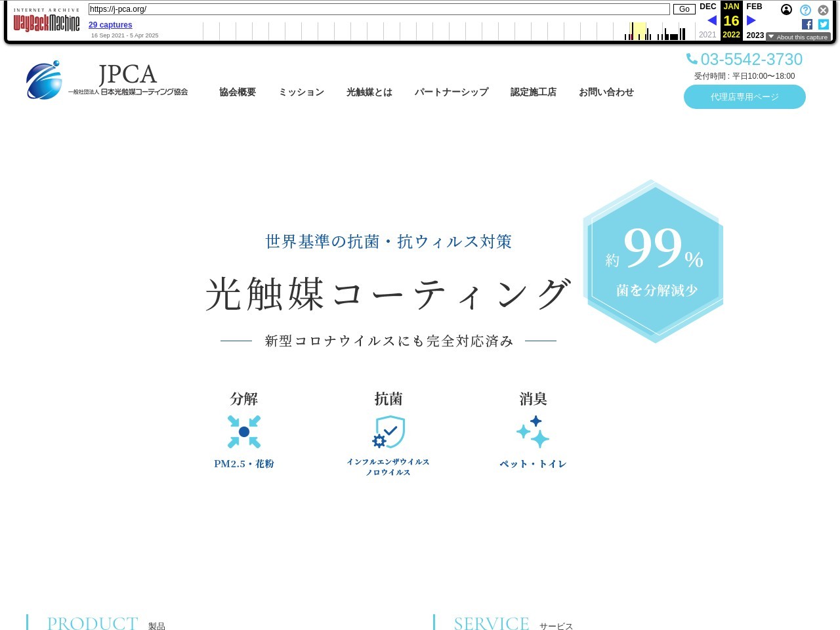
Task: Open 協会概要 menu item
Action: tap(238, 93)
